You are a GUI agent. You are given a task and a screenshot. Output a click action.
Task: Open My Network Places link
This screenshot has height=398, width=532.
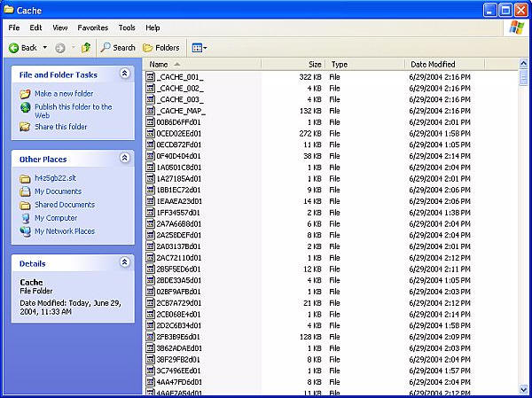click(x=64, y=230)
